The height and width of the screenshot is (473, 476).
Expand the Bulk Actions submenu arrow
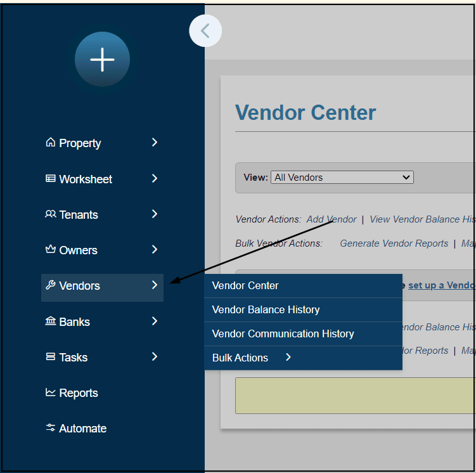point(288,358)
